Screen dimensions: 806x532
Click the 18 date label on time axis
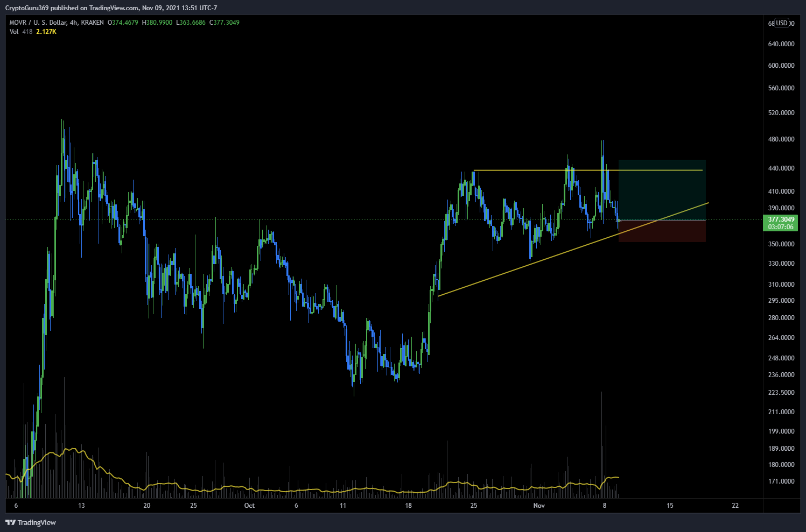[409, 506]
